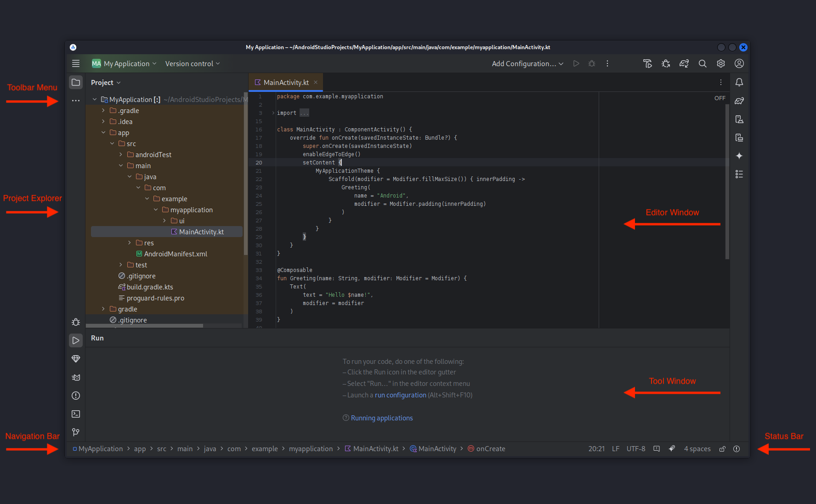Image resolution: width=816 pixels, height=504 pixels.
Task: Open More Actions menu next to debug
Action: (607, 63)
